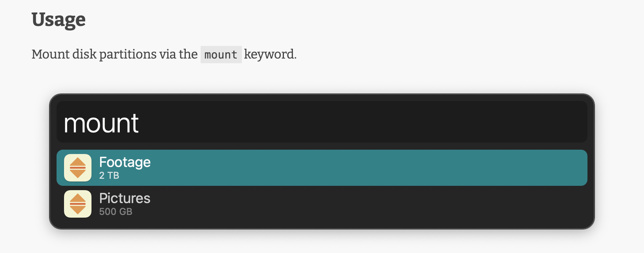
Task: Focus the Alfred search field
Action: pos(322,122)
